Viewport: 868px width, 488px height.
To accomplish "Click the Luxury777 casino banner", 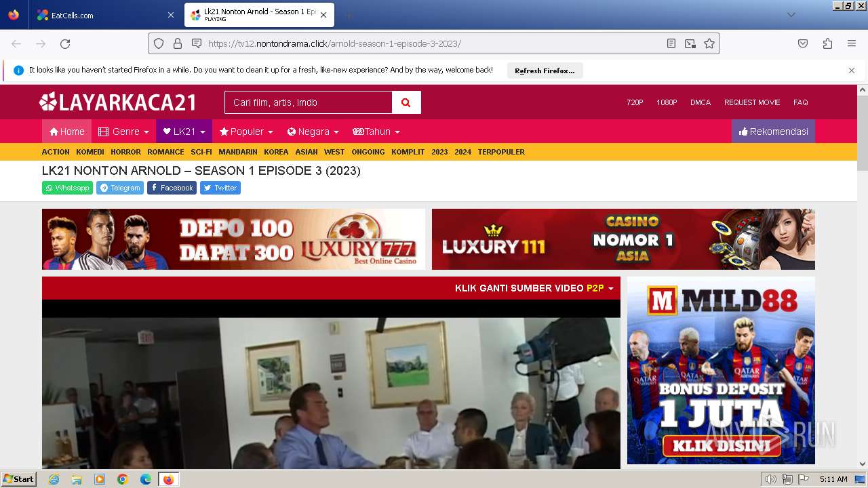I will tap(233, 239).
